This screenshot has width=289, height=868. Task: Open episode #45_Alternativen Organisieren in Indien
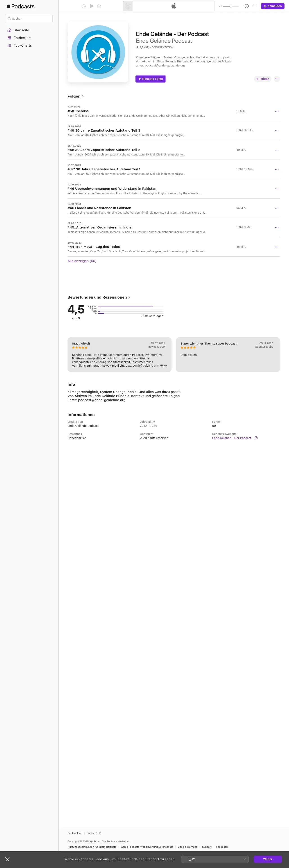(x=101, y=227)
